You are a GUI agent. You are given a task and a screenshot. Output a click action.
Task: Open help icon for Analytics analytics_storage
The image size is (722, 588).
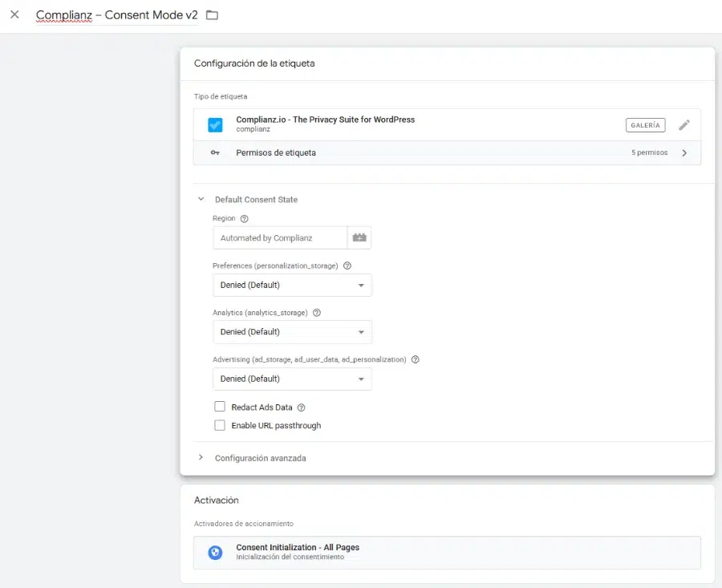point(317,313)
